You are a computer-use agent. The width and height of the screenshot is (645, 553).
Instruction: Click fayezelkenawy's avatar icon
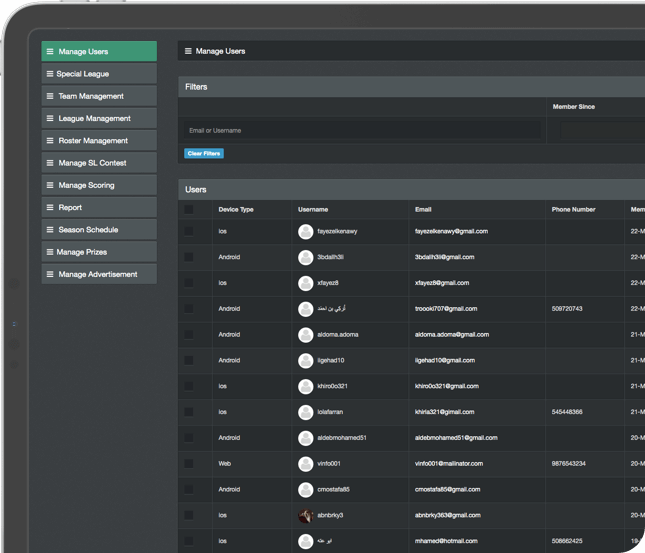(x=306, y=232)
